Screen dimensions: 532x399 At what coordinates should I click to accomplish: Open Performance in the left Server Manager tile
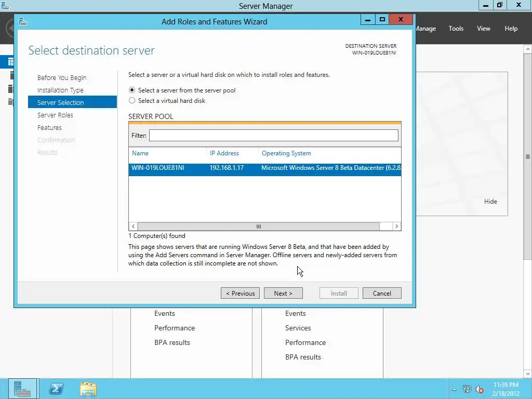coord(175,328)
